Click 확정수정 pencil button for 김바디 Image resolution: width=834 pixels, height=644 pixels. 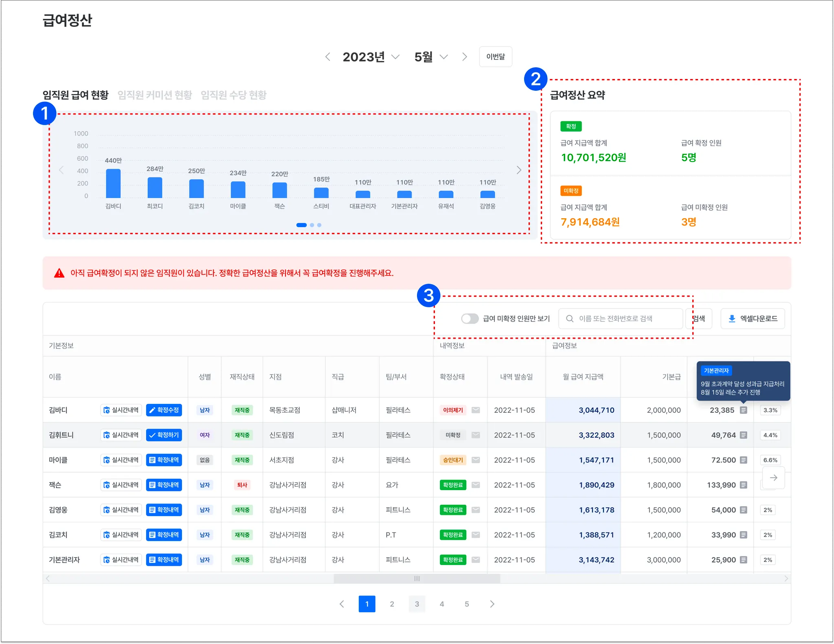164,410
